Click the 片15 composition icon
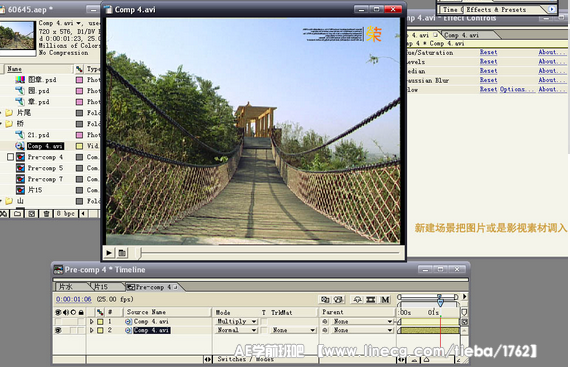The image size is (570, 368). [20, 190]
